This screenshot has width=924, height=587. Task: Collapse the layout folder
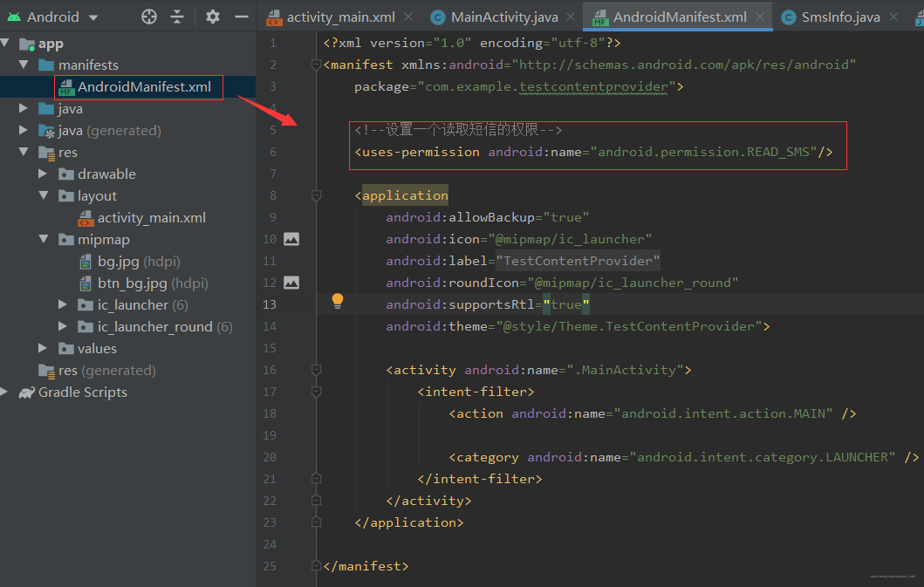[44, 195]
